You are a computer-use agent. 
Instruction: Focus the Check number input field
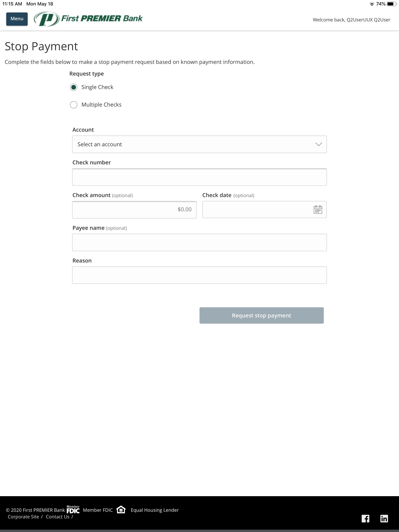tap(199, 177)
